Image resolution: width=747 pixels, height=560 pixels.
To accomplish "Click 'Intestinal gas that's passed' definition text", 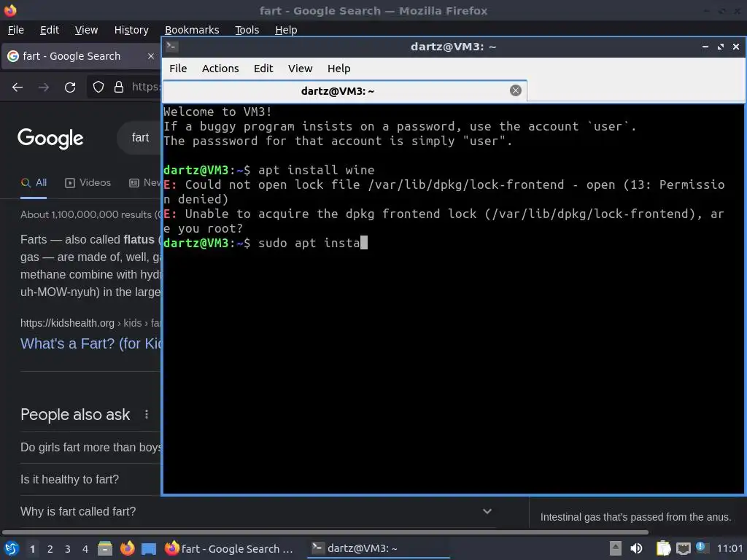I will point(635,517).
